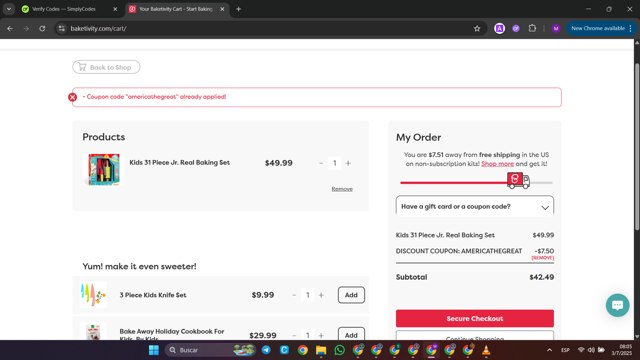Open Telegram from the taskbar

pos(266,350)
